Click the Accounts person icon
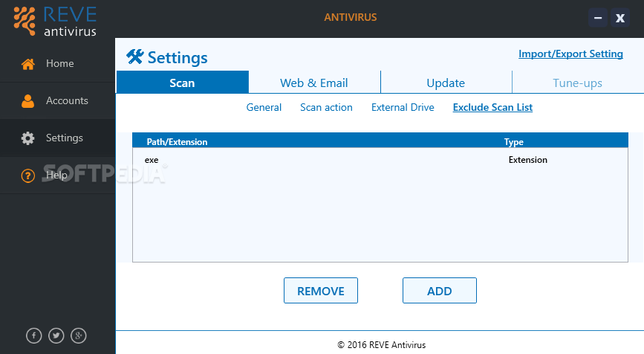The width and height of the screenshot is (644, 354). pos(28,100)
